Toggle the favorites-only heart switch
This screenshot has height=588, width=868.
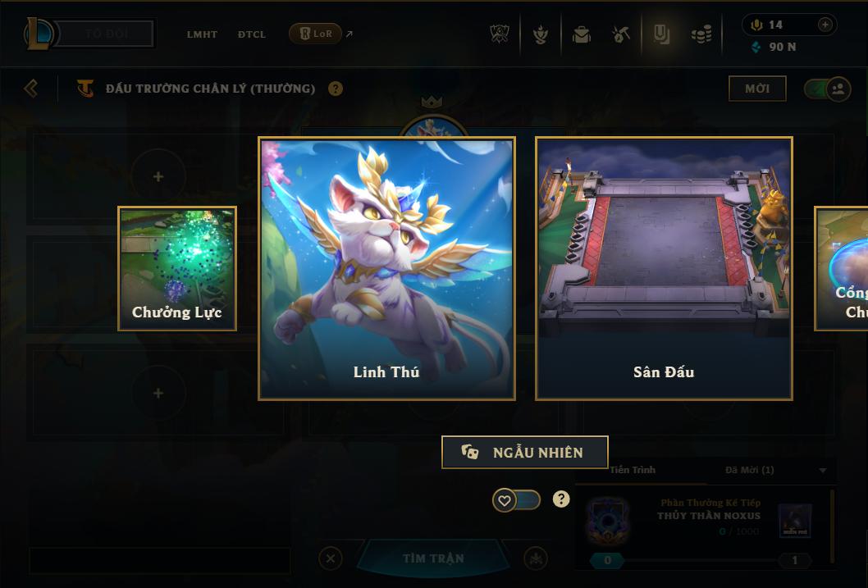[516, 500]
